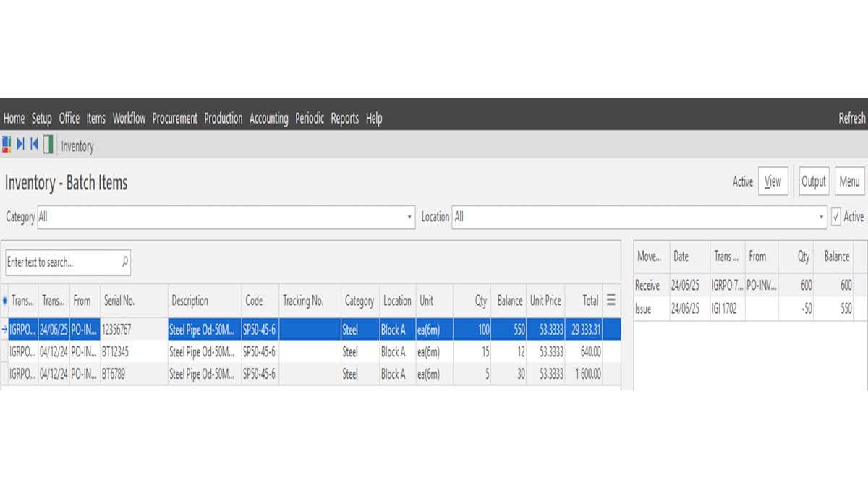Click the Output button
Viewport: 868px width, 488px height.
click(813, 181)
